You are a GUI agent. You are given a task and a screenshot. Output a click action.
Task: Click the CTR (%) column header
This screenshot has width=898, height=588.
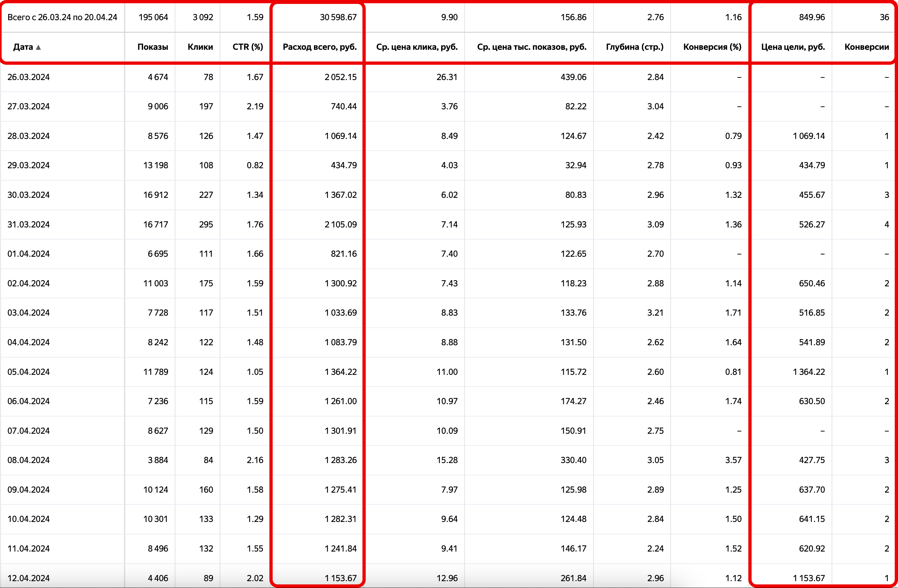click(248, 47)
